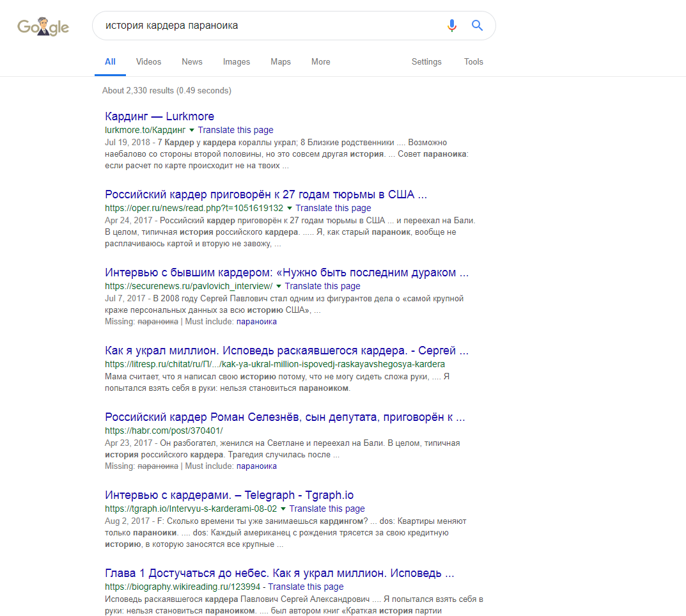Screen dimensions: 686x616
Task: Expand dropdown arrow beside securenews.ru URL
Action: coord(279,287)
